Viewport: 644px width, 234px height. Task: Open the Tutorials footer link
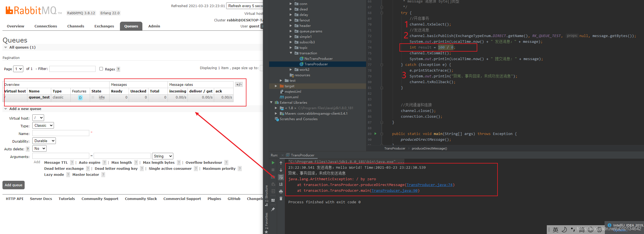coord(67,199)
